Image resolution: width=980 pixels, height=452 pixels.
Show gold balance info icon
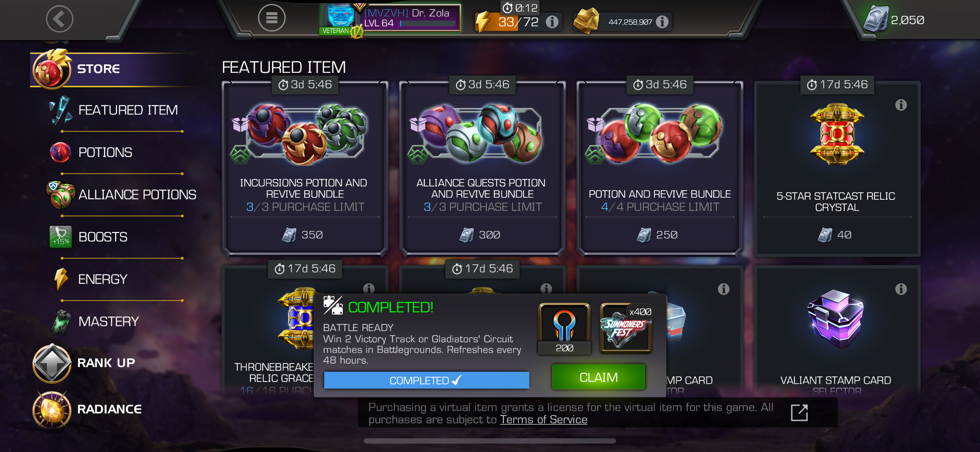(x=662, y=22)
